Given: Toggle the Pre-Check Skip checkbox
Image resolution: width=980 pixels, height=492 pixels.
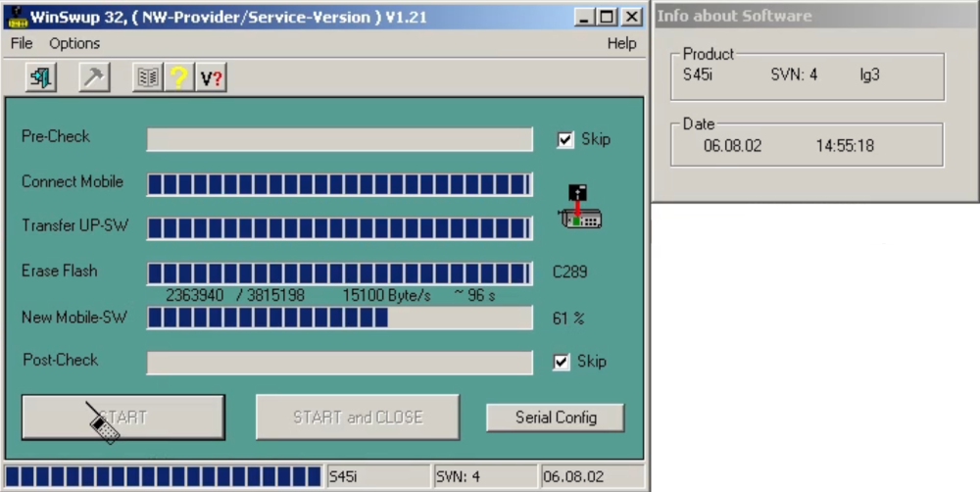Looking at the screenshot, I should tap(564, 139).
